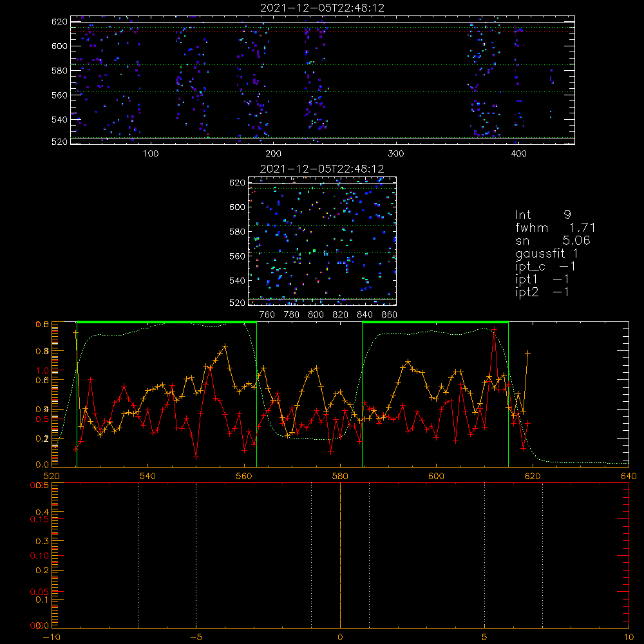Click the top plot title 2021-12-05T22:48:12
The width and height of the screenshot is (644, 644).
pyautogui.click(x=323, y=8)
